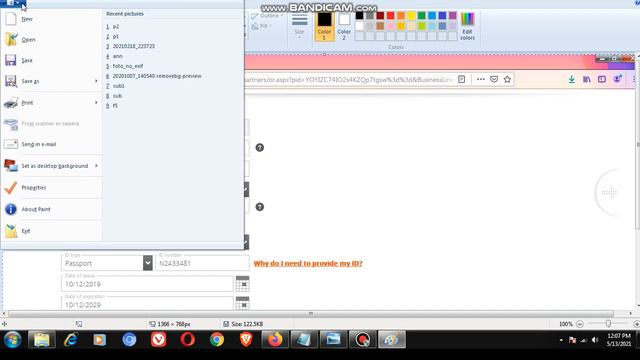Click Save in the file menu

click(x=51, y=60)
